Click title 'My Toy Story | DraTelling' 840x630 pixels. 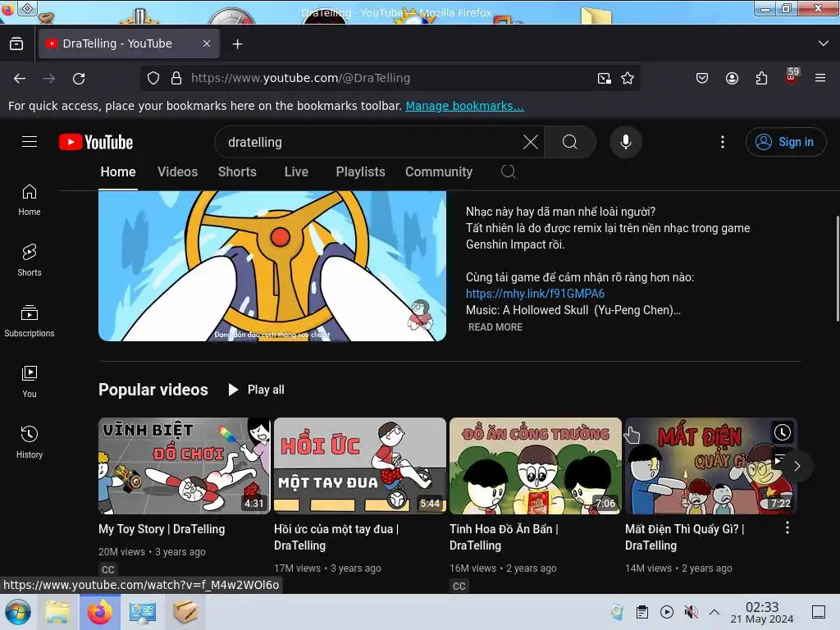(162, 529)
